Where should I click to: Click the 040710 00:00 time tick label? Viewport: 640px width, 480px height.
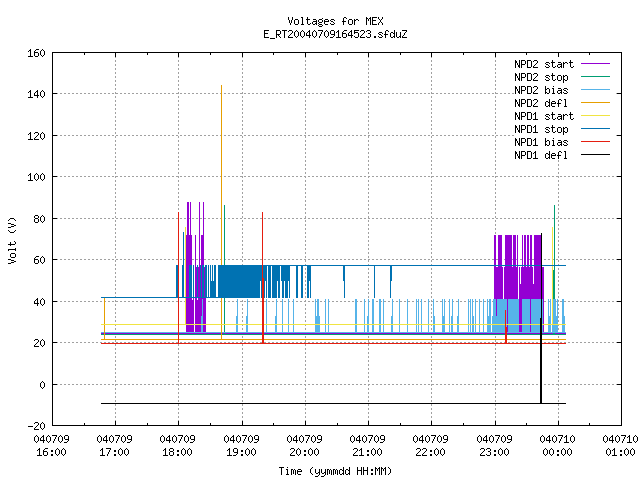558,446
